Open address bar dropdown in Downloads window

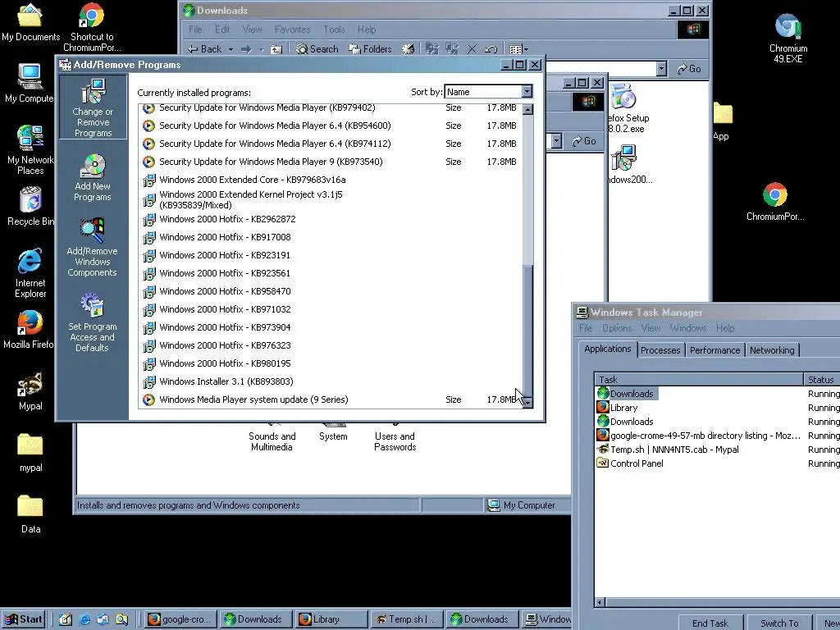point(662,69)
